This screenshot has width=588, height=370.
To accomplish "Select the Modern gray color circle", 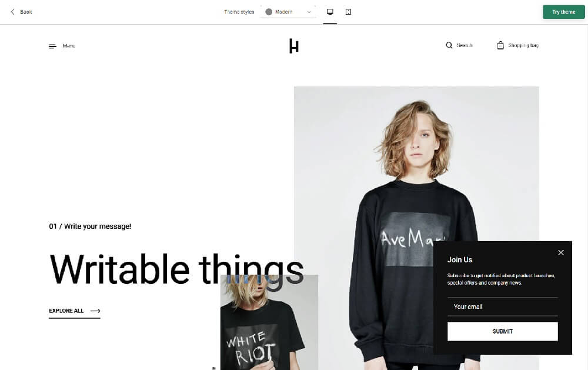I will (x=269, y=12).
